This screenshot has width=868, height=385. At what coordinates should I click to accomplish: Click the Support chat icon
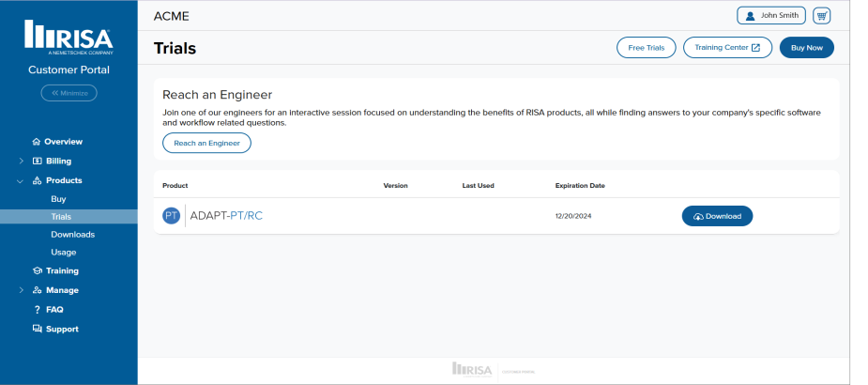[x=38, y=329]
